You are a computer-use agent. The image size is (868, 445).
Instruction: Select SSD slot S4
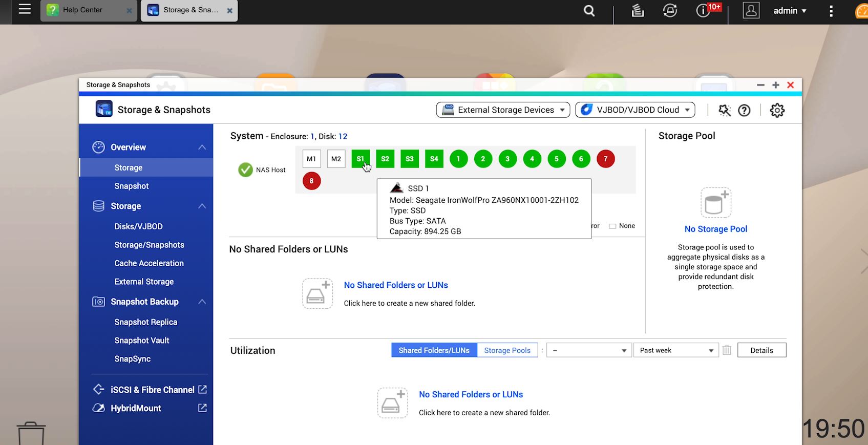(434, 159)
